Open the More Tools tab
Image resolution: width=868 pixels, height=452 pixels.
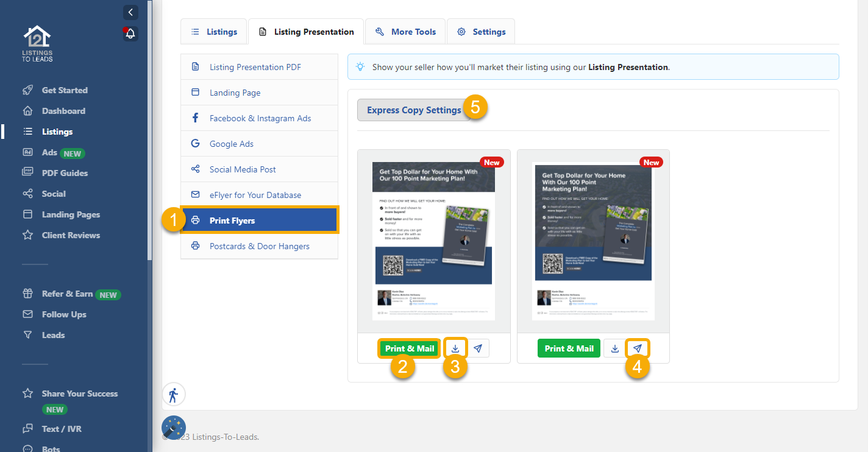(405, 32)
